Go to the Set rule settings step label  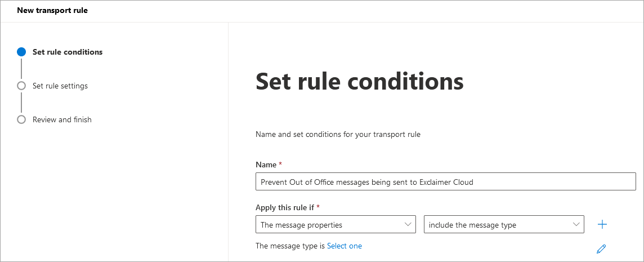(x=60, y=86)
